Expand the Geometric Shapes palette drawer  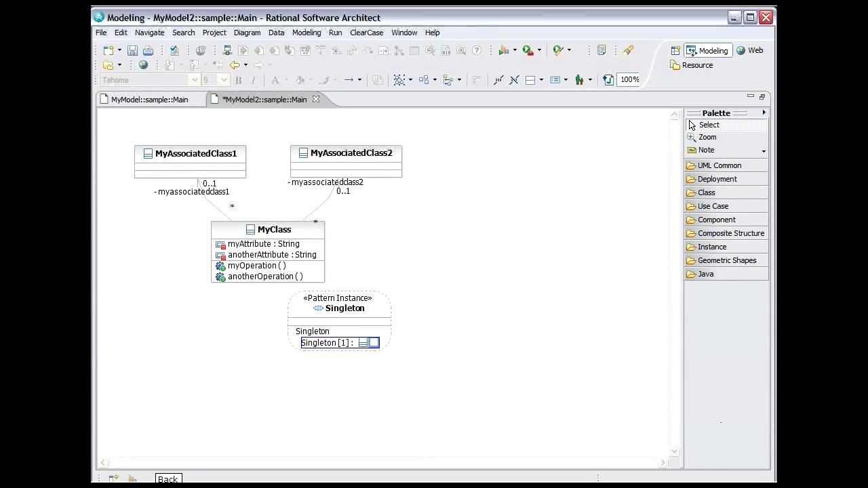click(x=726, y=260)
